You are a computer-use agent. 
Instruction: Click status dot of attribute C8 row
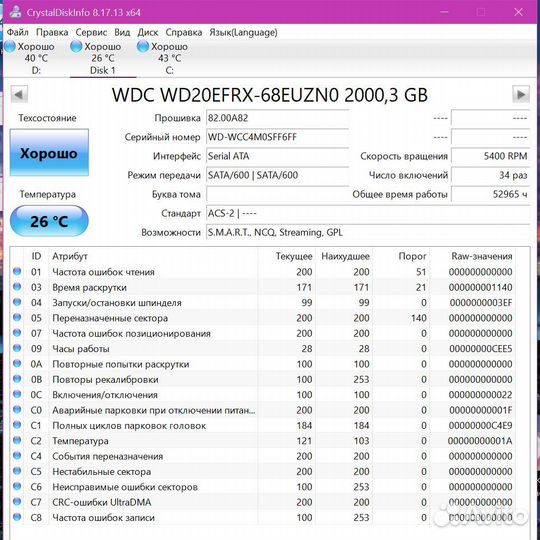point(17,517)
